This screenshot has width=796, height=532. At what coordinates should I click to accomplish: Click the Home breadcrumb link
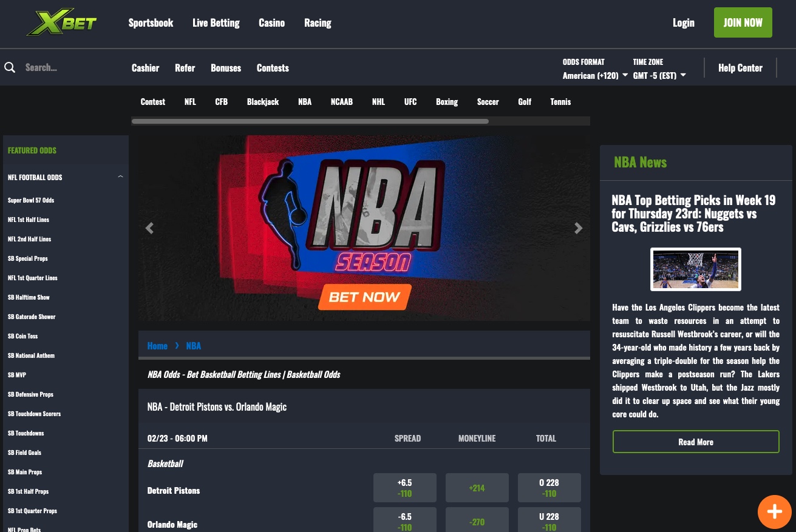pos(157,346)
